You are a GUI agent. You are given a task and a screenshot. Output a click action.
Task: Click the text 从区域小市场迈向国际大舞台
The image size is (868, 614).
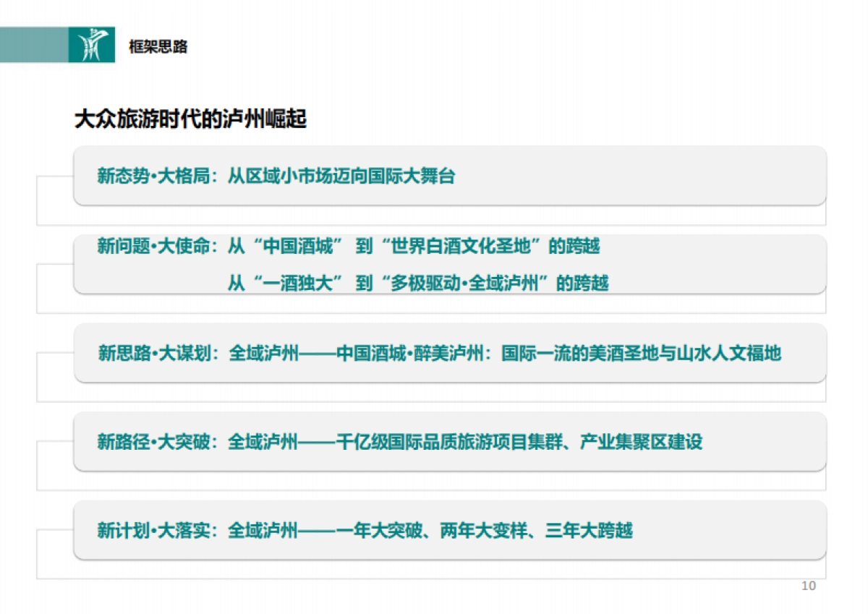click(341, 176)
